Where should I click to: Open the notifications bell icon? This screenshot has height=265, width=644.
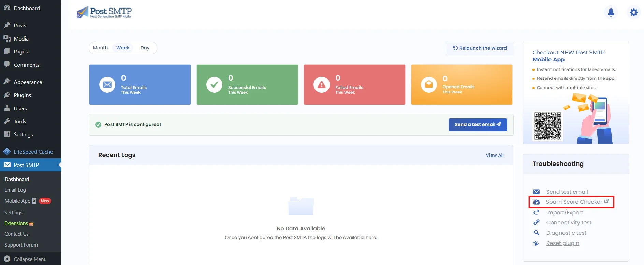click(611, 12)
